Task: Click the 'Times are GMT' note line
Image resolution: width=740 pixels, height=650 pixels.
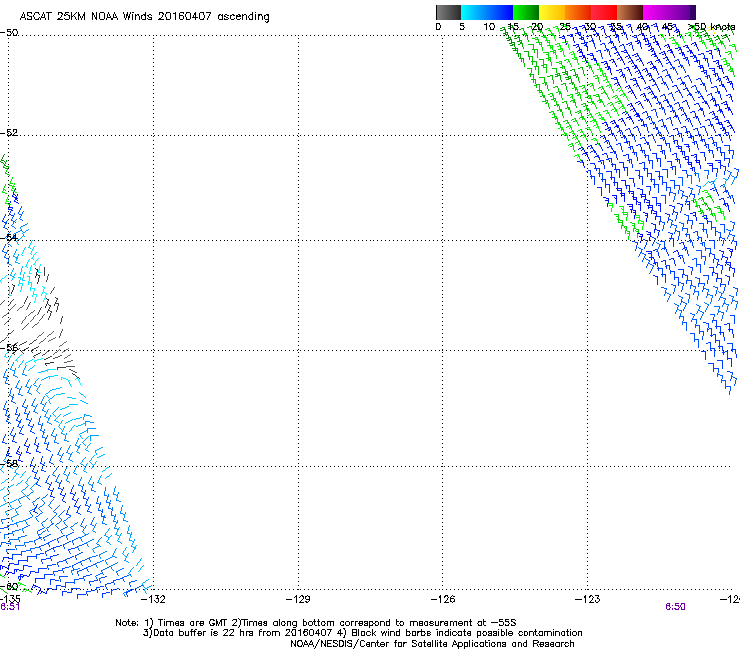Action: [316, 623]
